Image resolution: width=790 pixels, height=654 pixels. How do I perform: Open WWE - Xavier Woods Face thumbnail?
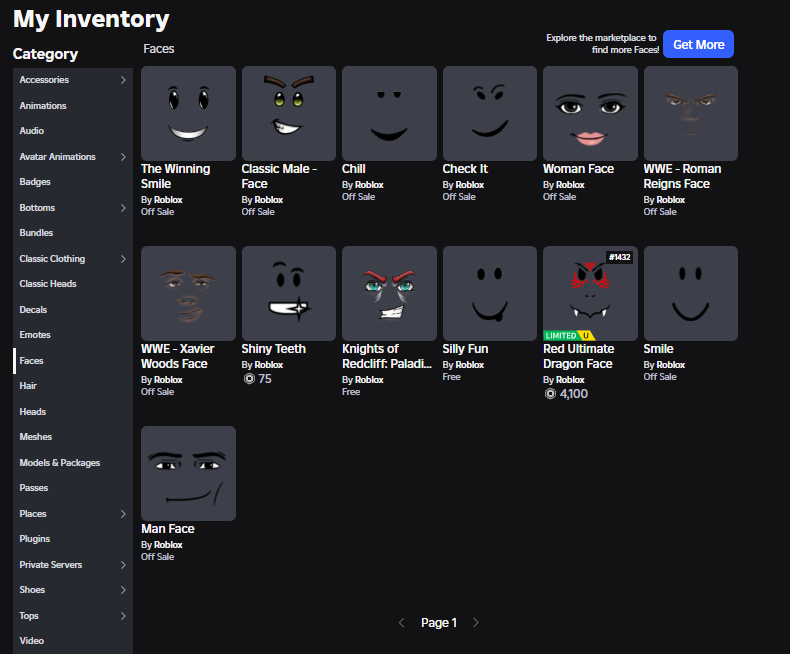[x=188, y=293]
